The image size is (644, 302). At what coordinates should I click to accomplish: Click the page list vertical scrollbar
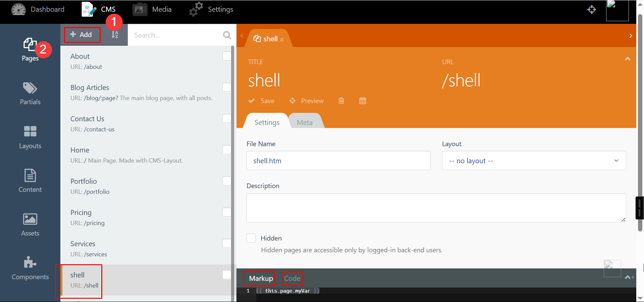point(232,168)
